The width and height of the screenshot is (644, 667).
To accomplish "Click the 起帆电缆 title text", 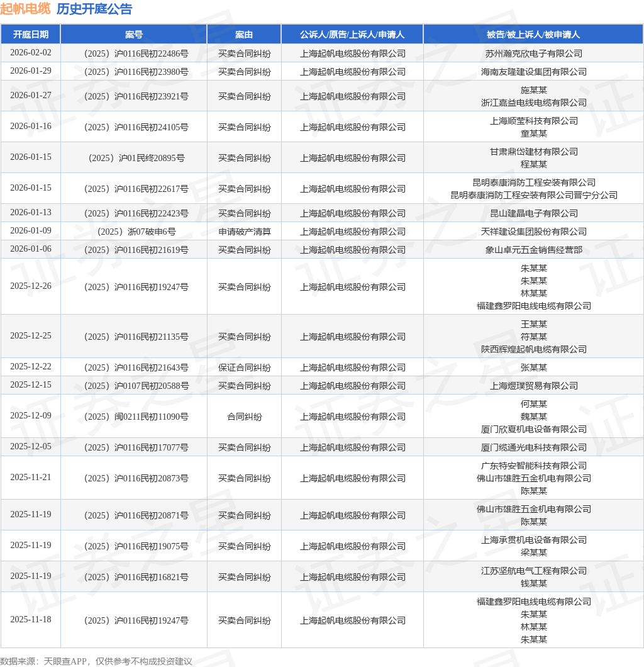I will point(25,9).
